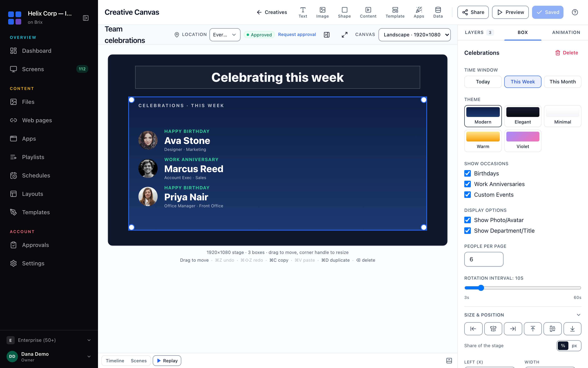Open the Scenes tab
The image size is (588, 368).
pos(138,360)
